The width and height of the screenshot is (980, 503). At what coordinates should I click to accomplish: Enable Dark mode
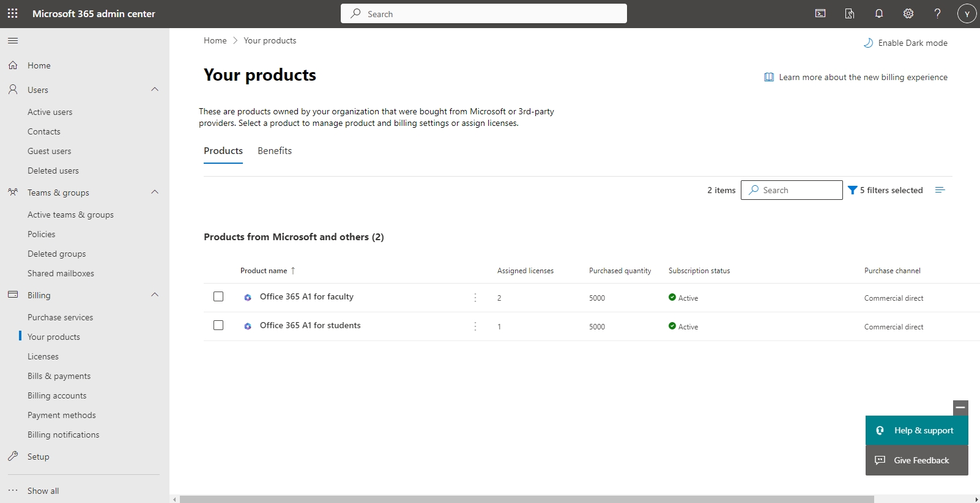pyautogui.click(x=905, y=43)
